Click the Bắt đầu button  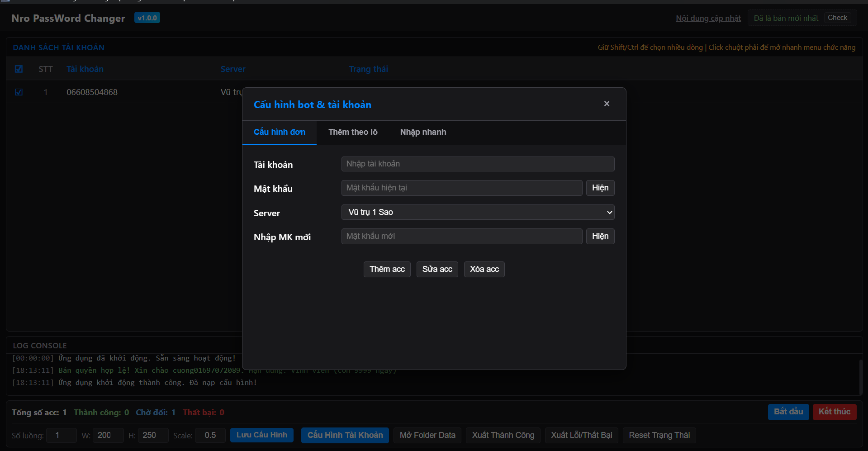pyautogui.click(x=788, y=412)
